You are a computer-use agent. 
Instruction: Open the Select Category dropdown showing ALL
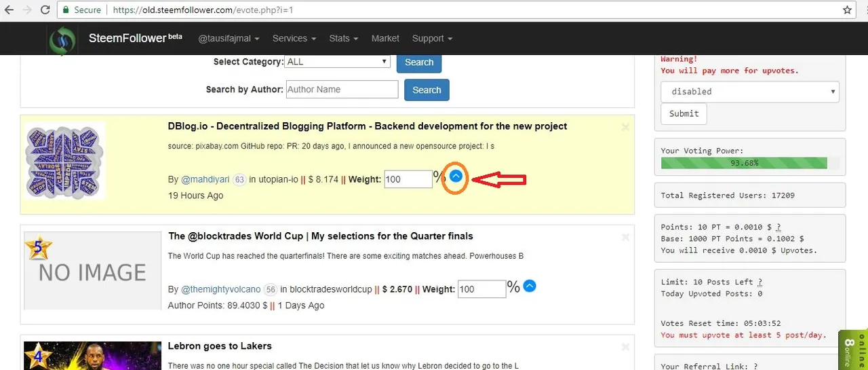pos(338,61)
